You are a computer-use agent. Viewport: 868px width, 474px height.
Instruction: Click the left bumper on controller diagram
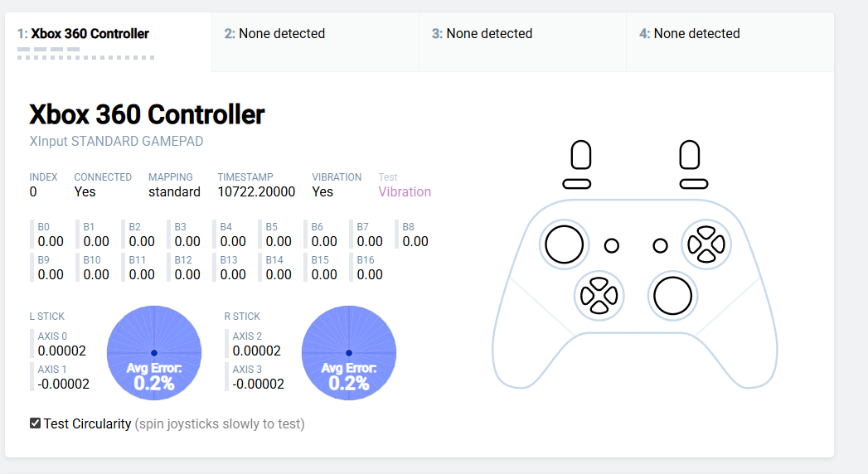[577, 184]
